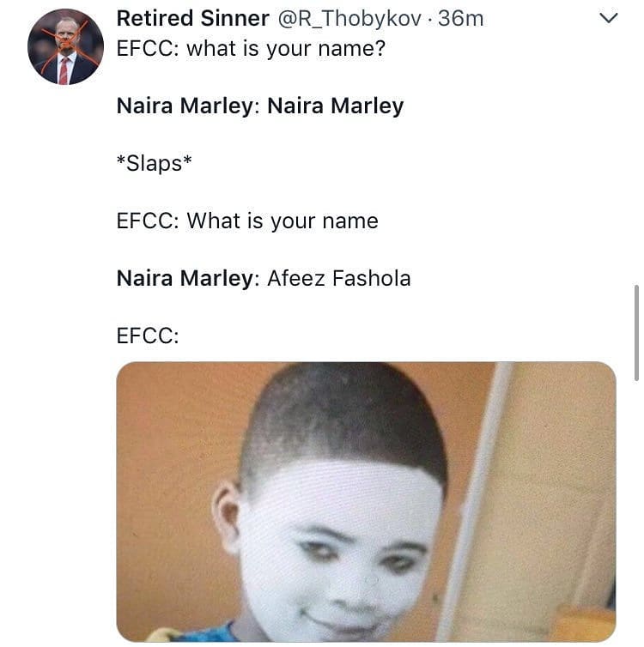The width and height of the screenshot is (644, 647).
Task: Click the orange wall area of the photo
Action: (172, 446)
